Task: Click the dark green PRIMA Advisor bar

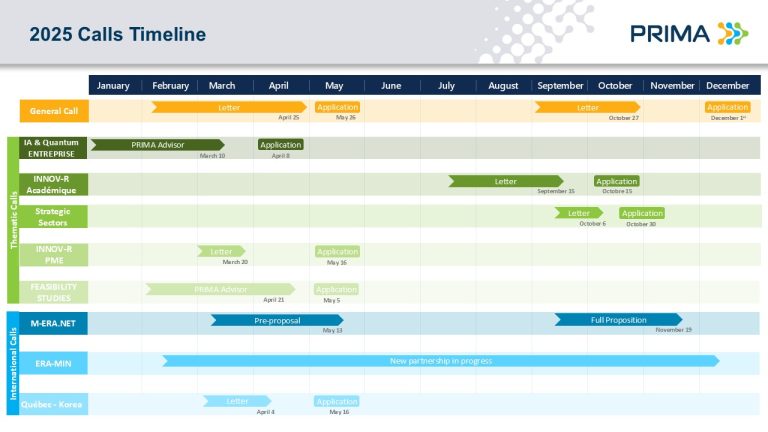Action: click(x=157, y=145)
